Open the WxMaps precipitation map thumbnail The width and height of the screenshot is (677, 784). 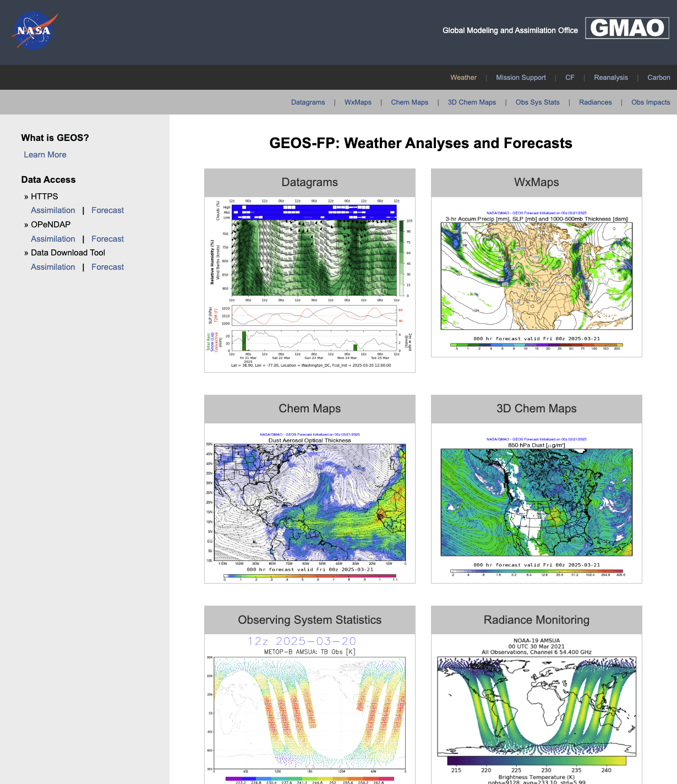pos(537,281)
